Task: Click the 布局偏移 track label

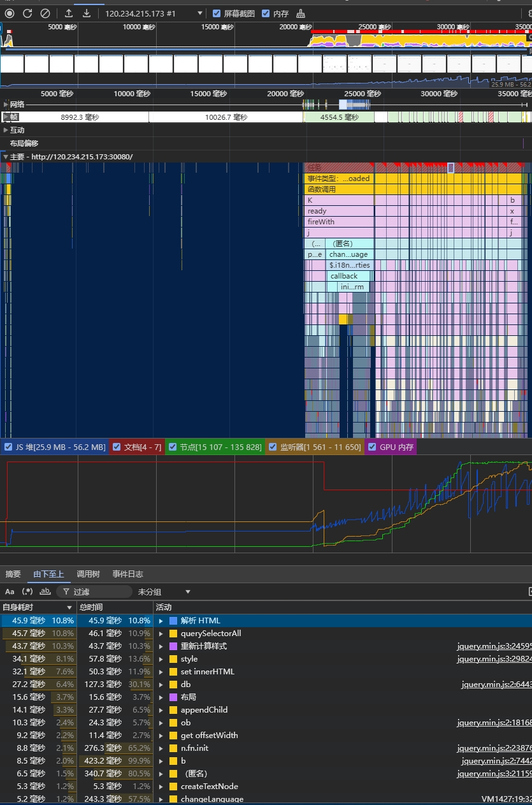Action: (x=24, y=143)
